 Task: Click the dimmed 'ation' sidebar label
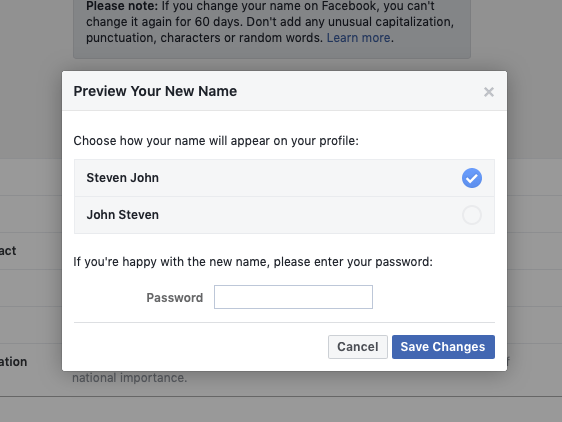[x=13, y=361]
